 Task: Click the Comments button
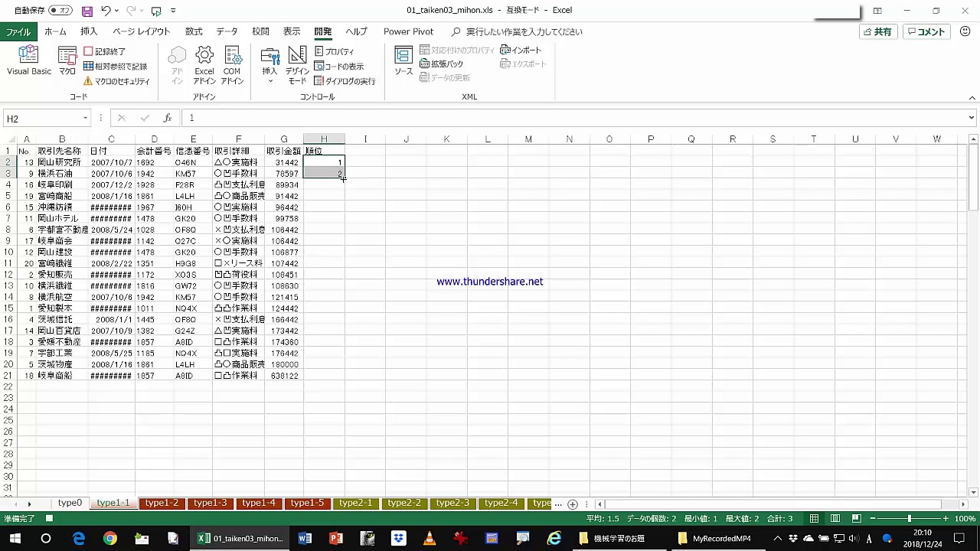tap(926, 32)
